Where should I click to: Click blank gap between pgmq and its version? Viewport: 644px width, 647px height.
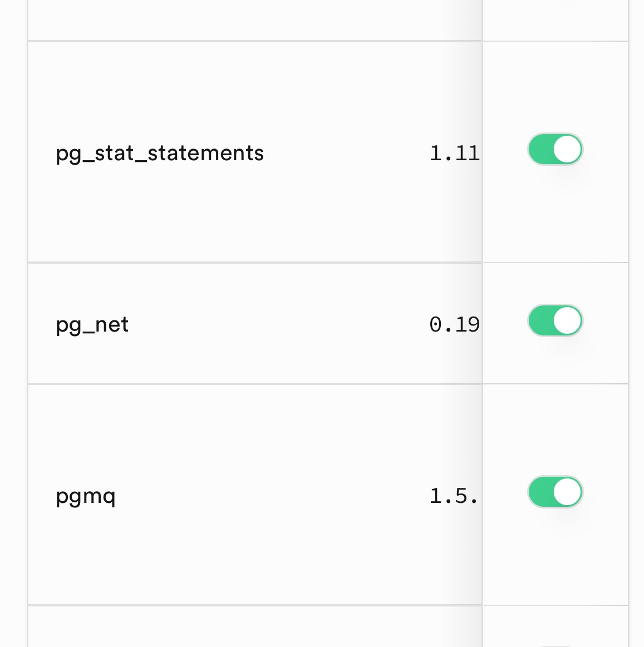(x=273, y=496)
